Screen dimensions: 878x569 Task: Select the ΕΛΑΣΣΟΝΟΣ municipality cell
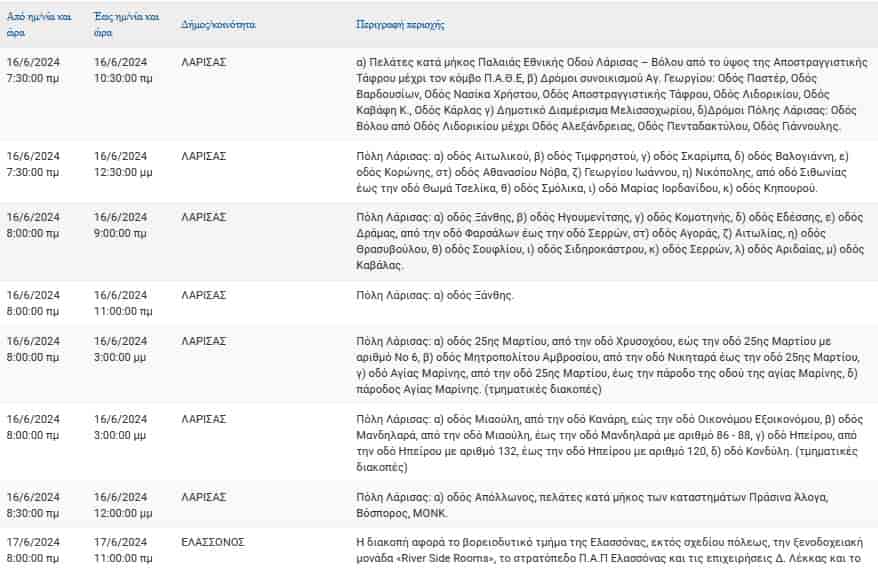pyautogui.click(x=213, y=542)
